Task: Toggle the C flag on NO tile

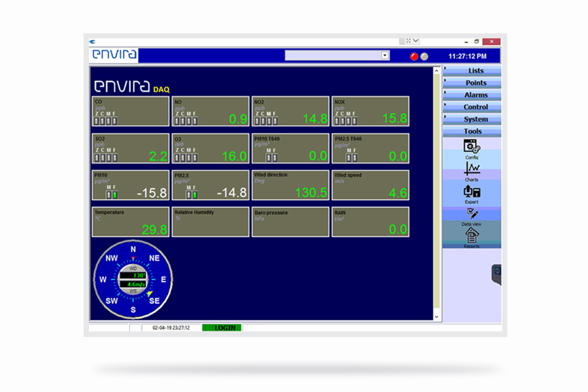Action: click(183, 121)
